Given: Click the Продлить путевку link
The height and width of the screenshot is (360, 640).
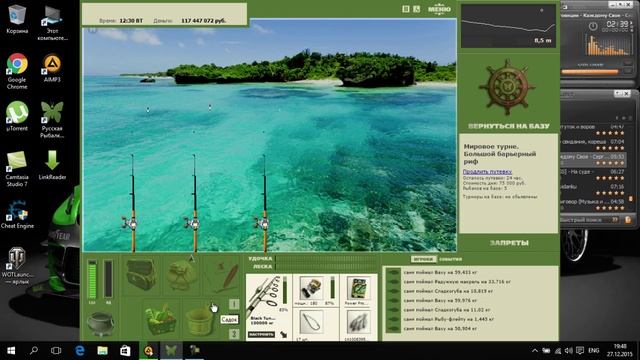Looking at the screenshot, I should (x=487, y=172).
